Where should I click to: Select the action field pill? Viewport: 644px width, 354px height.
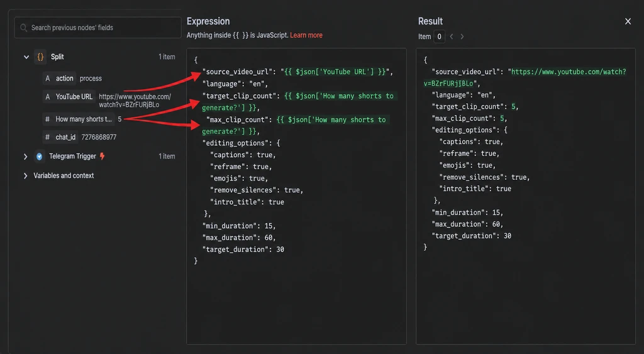click(x=60, y=79)
